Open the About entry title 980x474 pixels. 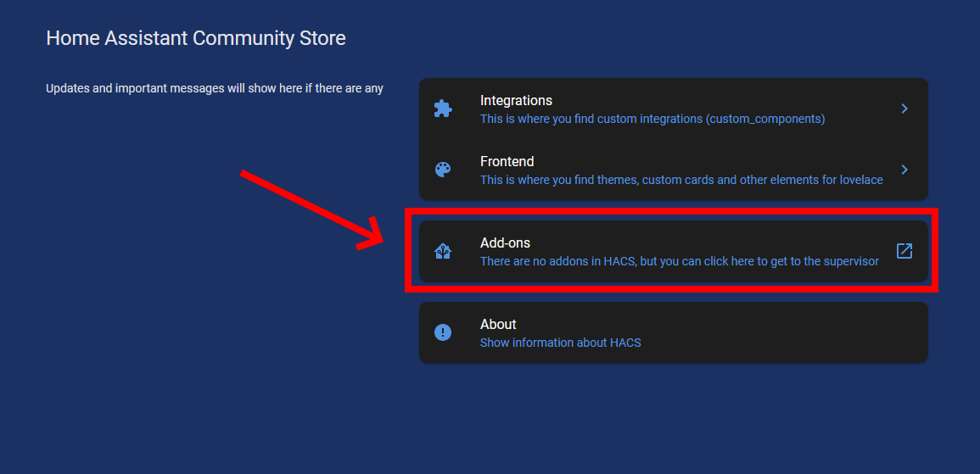[x=498, y=325]
